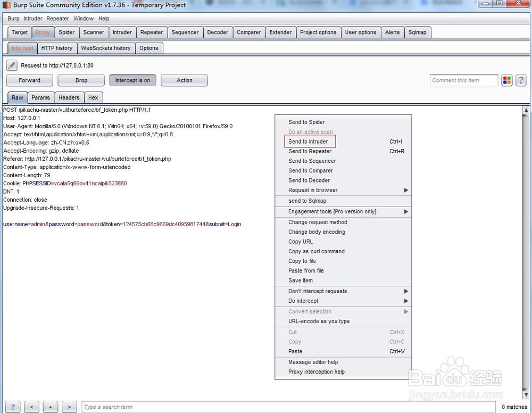Viewport: 532px width, 413px height.
Task: Go to previous search match arrow
Action: click(31, 407)
